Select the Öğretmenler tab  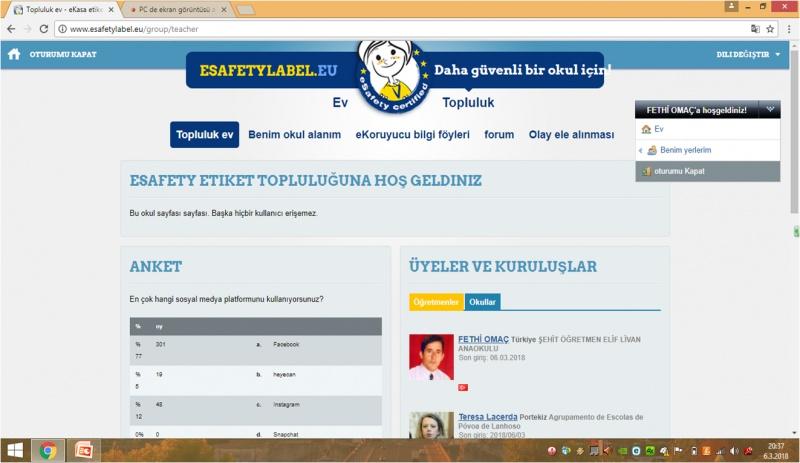coord(436,301)
